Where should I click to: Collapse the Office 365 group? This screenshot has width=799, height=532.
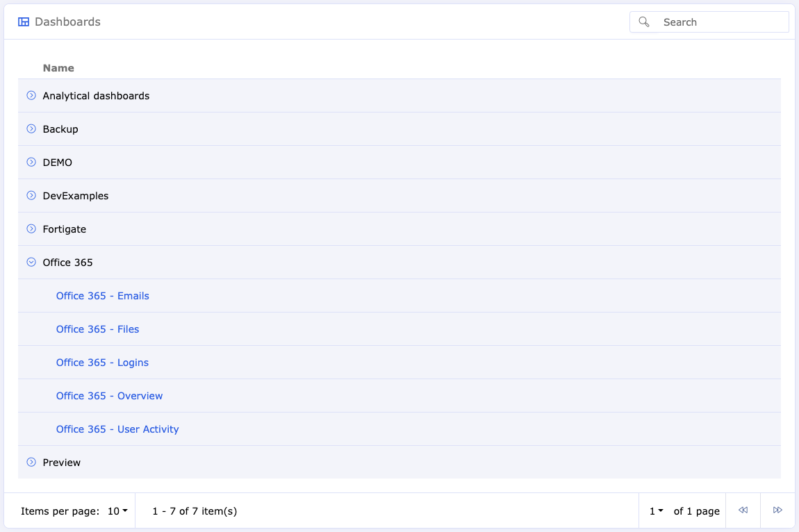click(x=31, y=262)
